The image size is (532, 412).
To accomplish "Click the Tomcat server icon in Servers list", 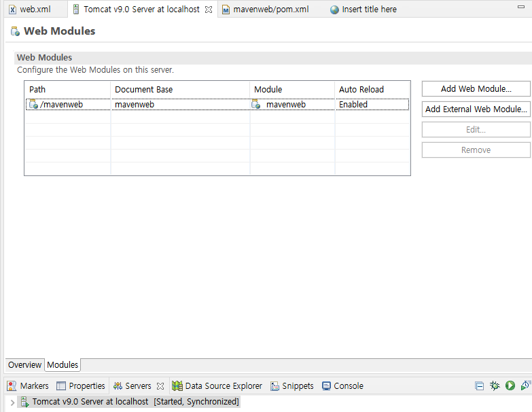I will [24, 402].
